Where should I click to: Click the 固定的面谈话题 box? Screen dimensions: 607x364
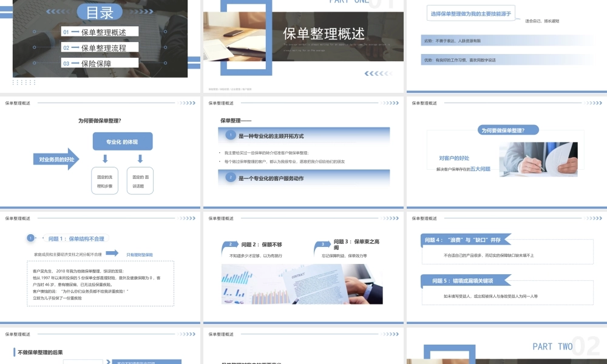pyautogui.click(x=140, y=181)
